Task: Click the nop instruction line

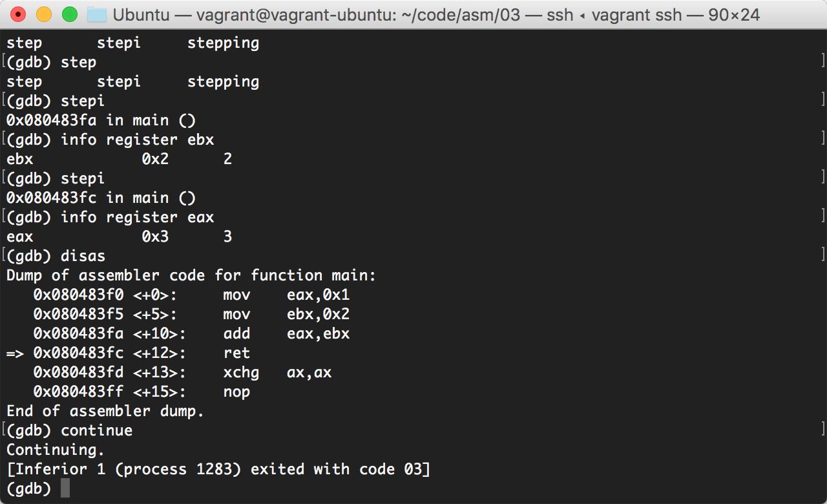Action: pos(141,392)
